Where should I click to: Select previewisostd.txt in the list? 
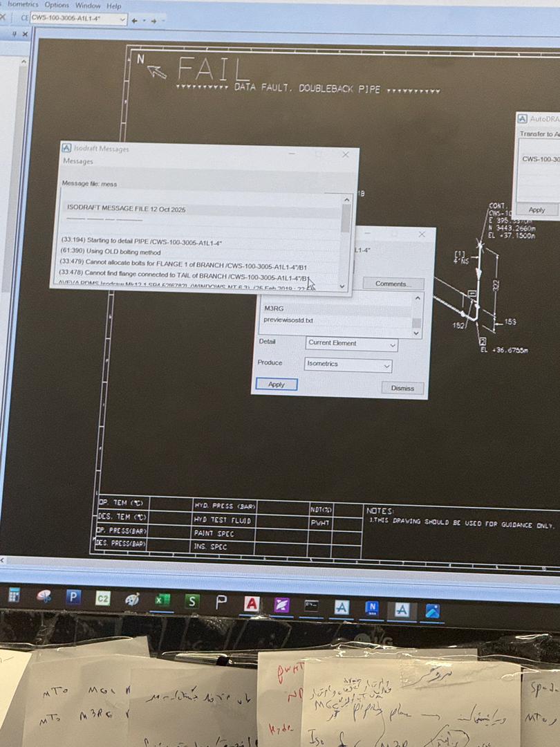tap(288, 320)
